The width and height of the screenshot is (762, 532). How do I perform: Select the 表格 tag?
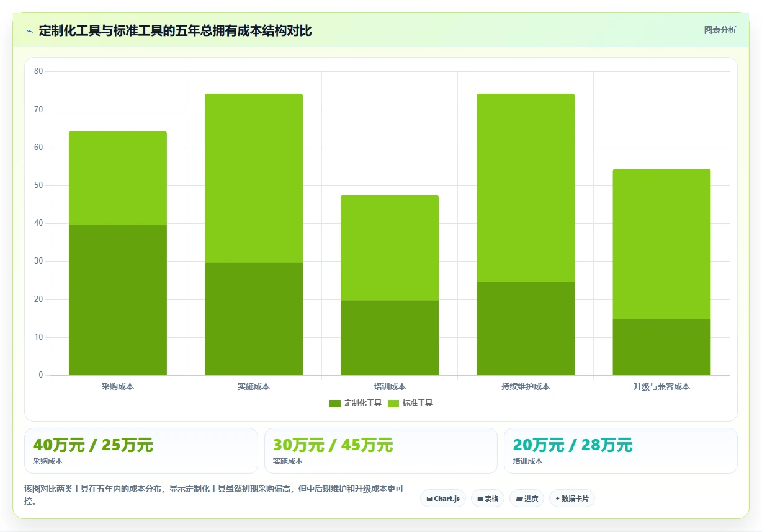(x=488, y=499)
